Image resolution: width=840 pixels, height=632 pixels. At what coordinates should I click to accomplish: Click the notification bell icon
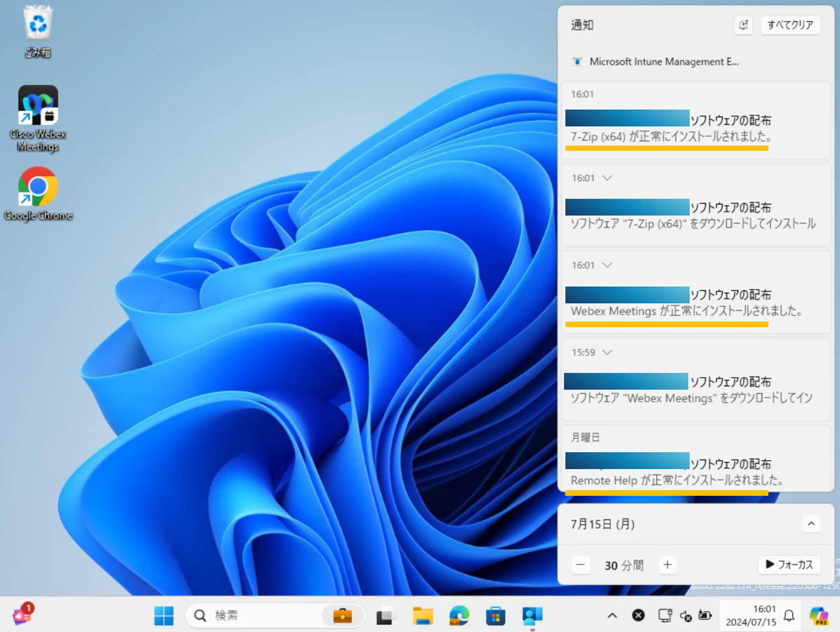[x=789, y=615]
